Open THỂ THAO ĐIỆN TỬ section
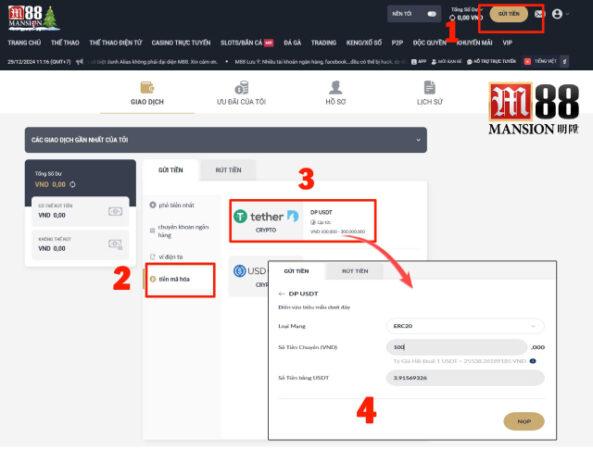The image size is (593, 450). (115, 43)
